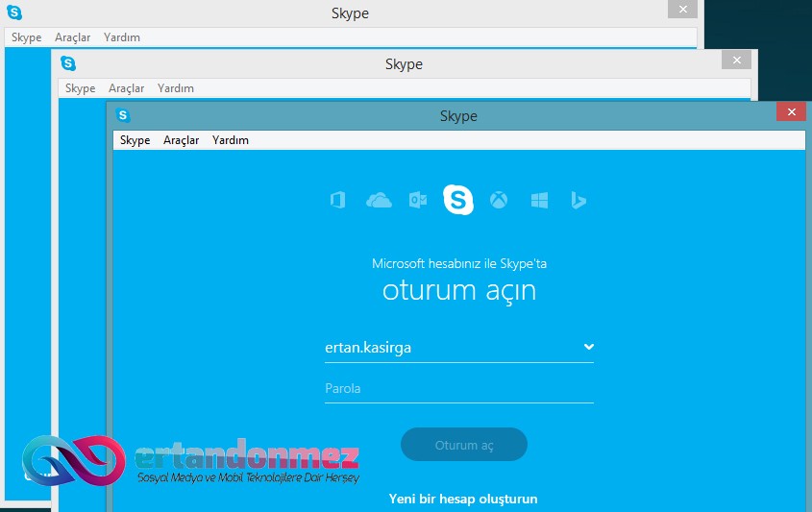Click the Skype title bar icon in the rearmost window
Viewport: 812px width, 512px height.
[14, 12]
